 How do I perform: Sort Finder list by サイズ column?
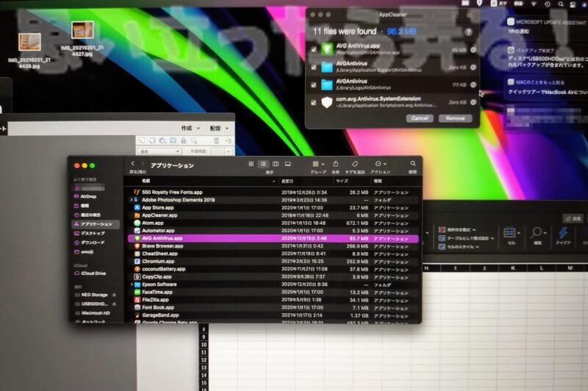click(x=352, y=181)
